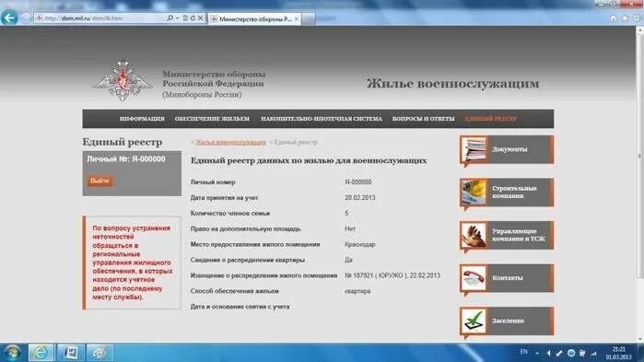This screenshot has width=644, height=362.
Task: Select the № 187921 notification value
Action: pos(392,275)
